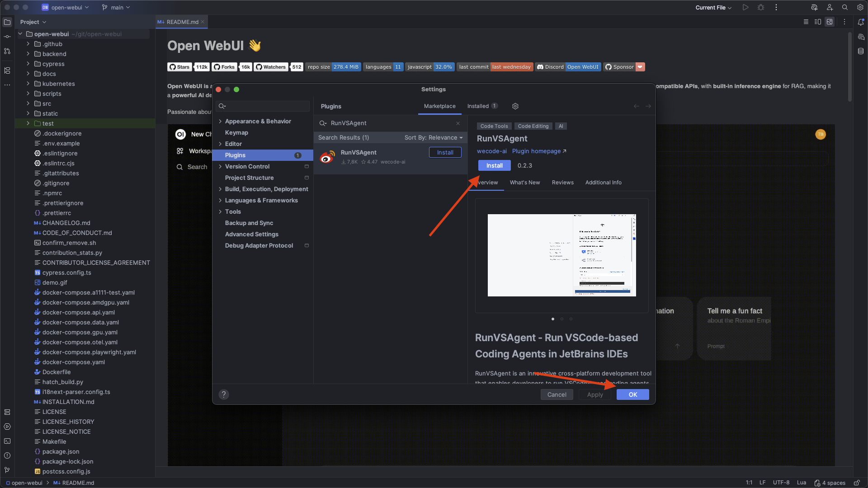Open Code With Me menu
Screen dimensions: 868x488
click(830, 8)
